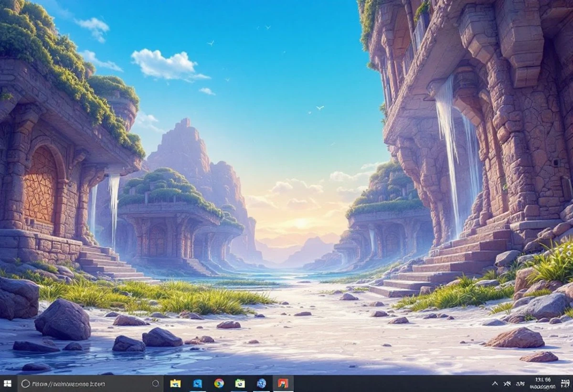This screenshot has width=573, height=392.
Task: Open the red-orange app on taskbar
Action: point(283,383)
